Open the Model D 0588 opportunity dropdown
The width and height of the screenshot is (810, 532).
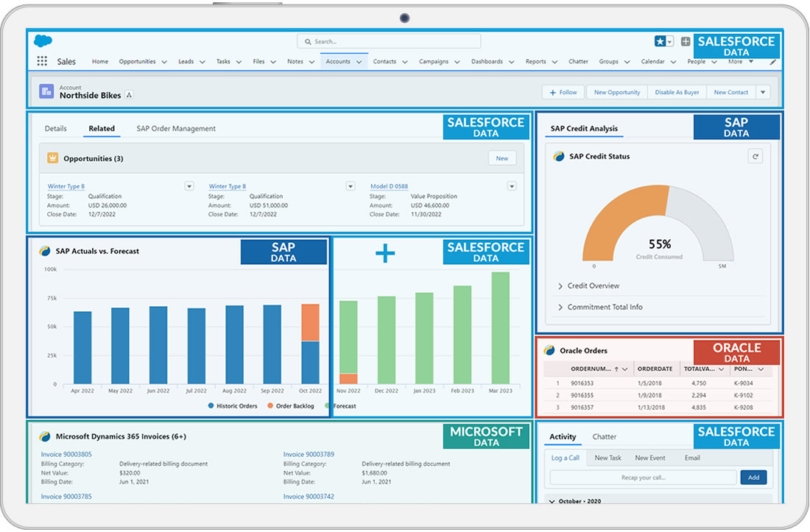pyautogui.click(x=512, y=186)
